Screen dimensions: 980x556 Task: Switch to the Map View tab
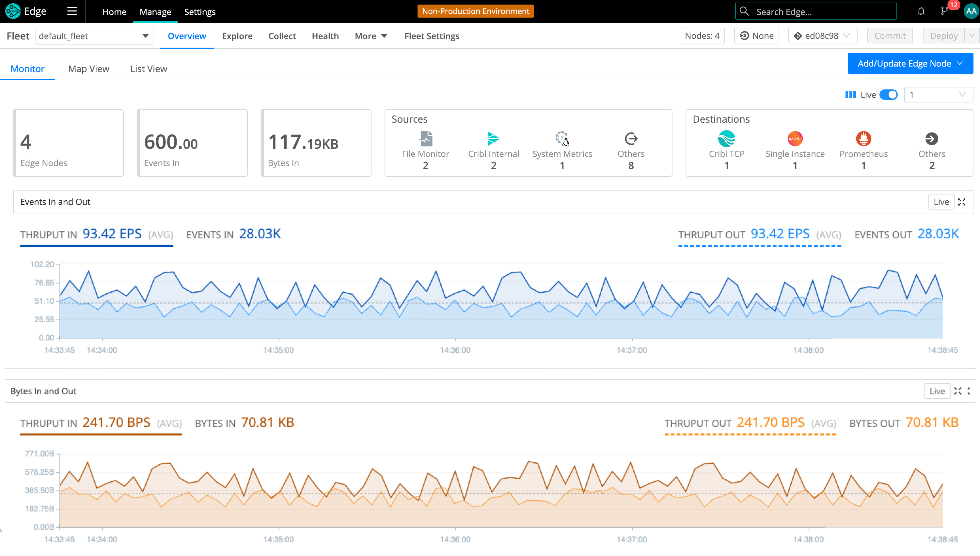click(x=89, y=69)
